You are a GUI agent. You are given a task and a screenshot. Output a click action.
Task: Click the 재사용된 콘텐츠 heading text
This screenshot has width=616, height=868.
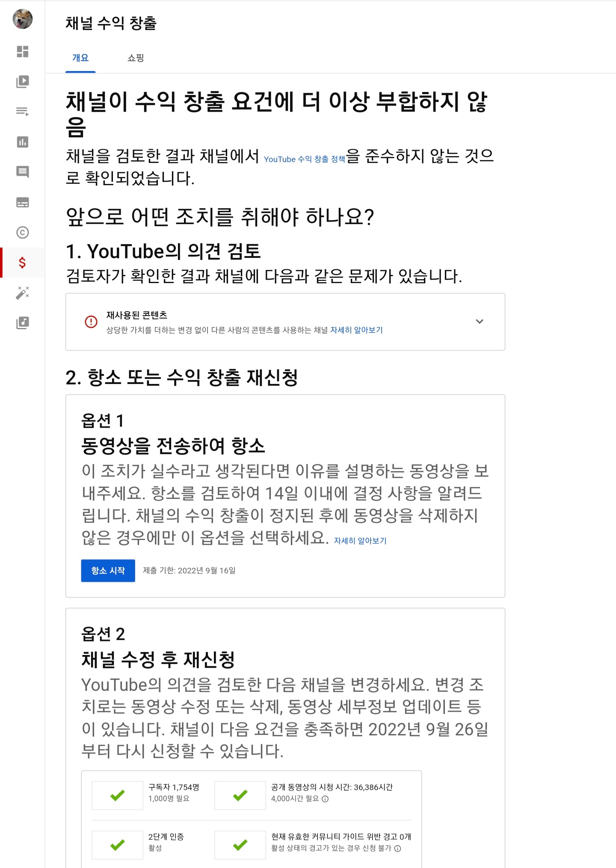coord(137,315)
